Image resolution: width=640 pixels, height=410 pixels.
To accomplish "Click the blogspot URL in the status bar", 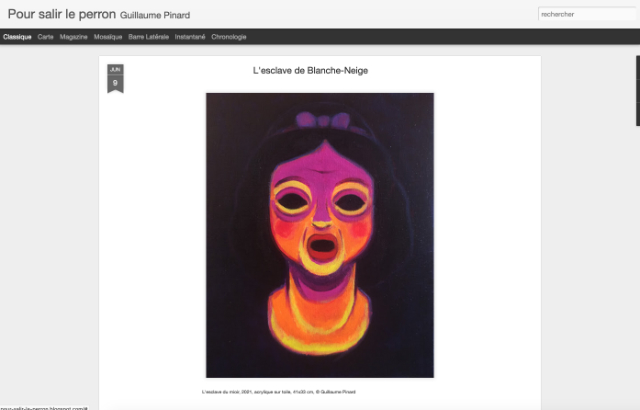I will click(x=44, y=408).
